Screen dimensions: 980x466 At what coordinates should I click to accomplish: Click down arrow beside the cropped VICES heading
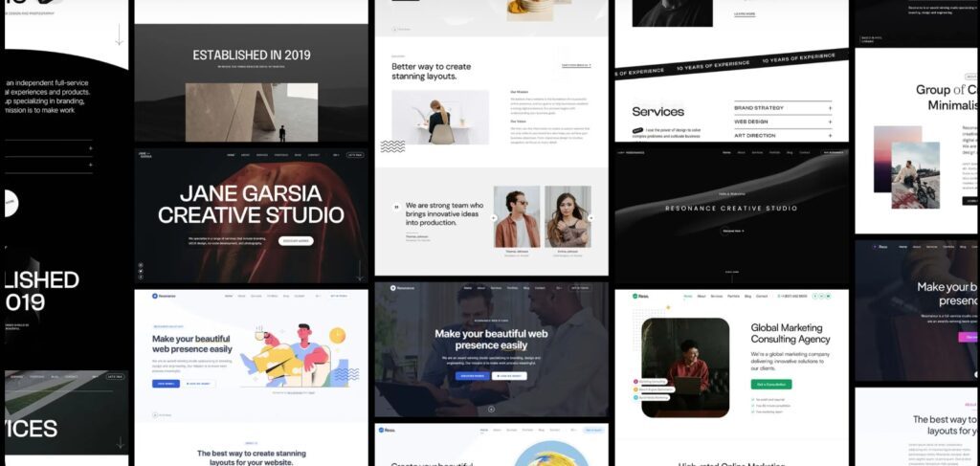point(120,443)
